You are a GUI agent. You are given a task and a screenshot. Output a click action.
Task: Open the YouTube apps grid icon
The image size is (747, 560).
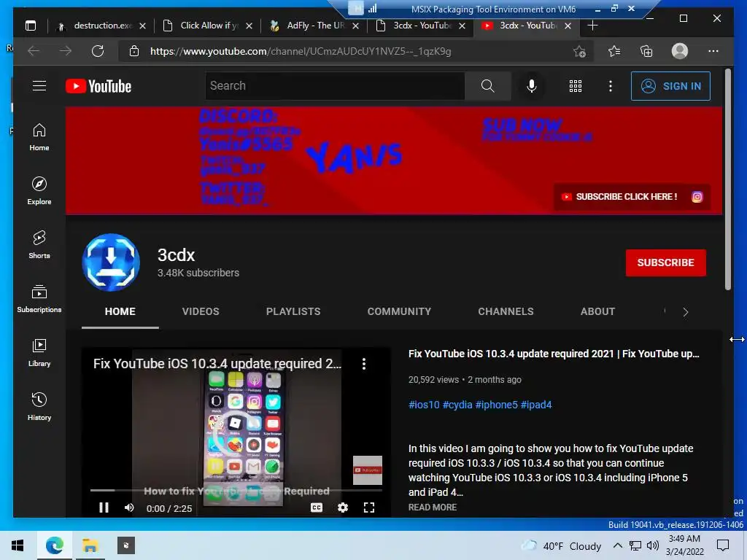tap(576, 86)
